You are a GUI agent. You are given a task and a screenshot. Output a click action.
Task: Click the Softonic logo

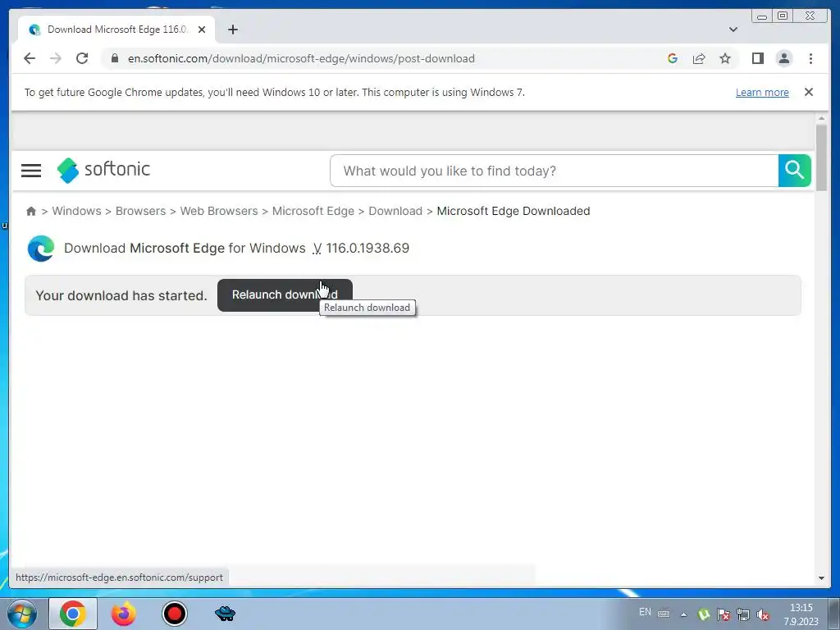point(103,170)
